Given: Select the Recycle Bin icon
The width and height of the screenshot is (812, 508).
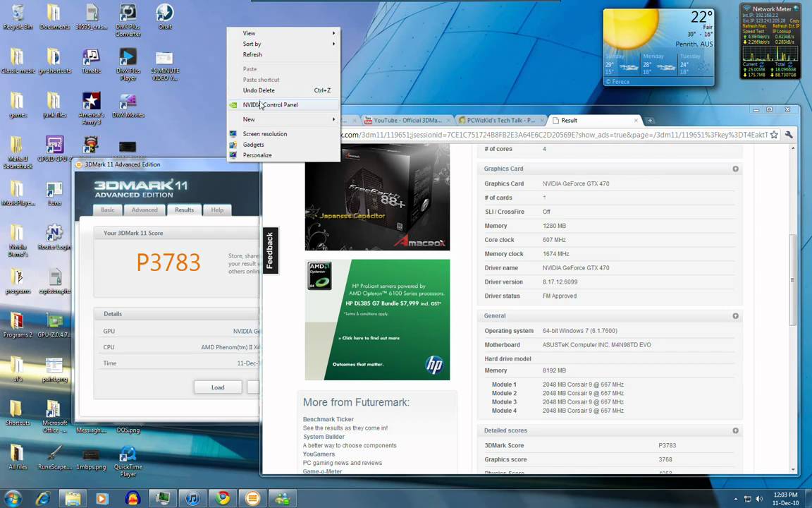Looking at the screenshot, I should (x=18, y=17).
